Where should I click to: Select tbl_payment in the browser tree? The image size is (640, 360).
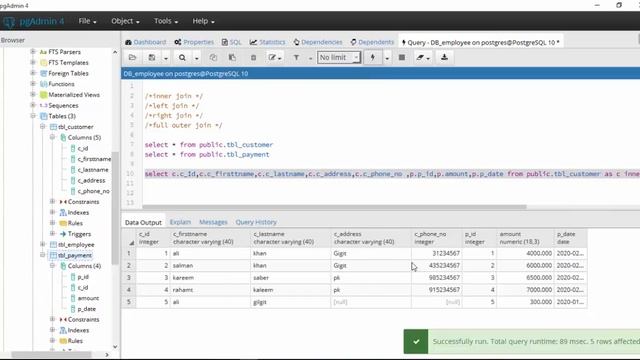tap(75, 255)
